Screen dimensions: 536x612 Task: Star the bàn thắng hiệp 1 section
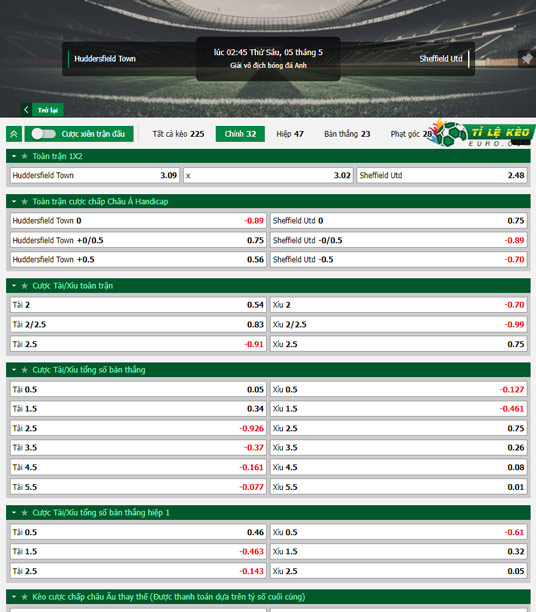click(25, 512)
